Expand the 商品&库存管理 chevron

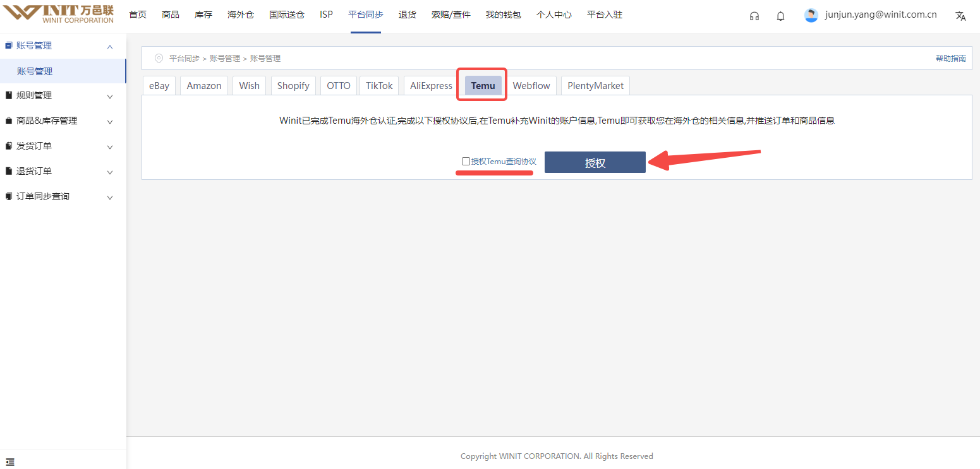click(110, 122)
